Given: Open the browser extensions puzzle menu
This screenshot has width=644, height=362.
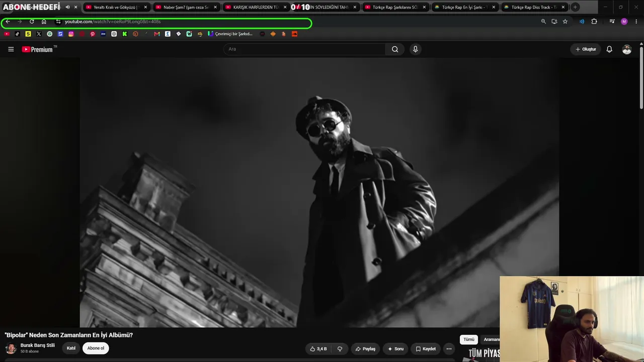Looking at the screenshot, I should pyautogui.click(x=594, y=22).
